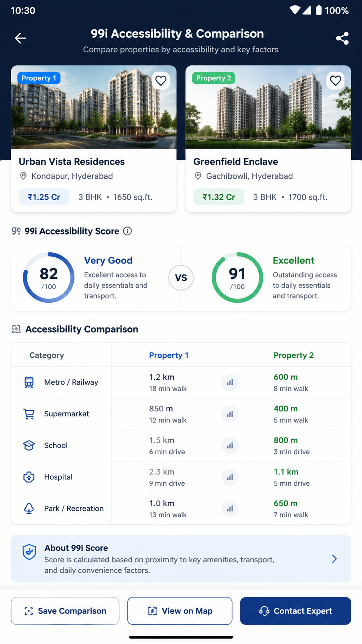Screen dimensions: 362x644
Task: Open chart icon in School row
Action: (x=230, y=446)
